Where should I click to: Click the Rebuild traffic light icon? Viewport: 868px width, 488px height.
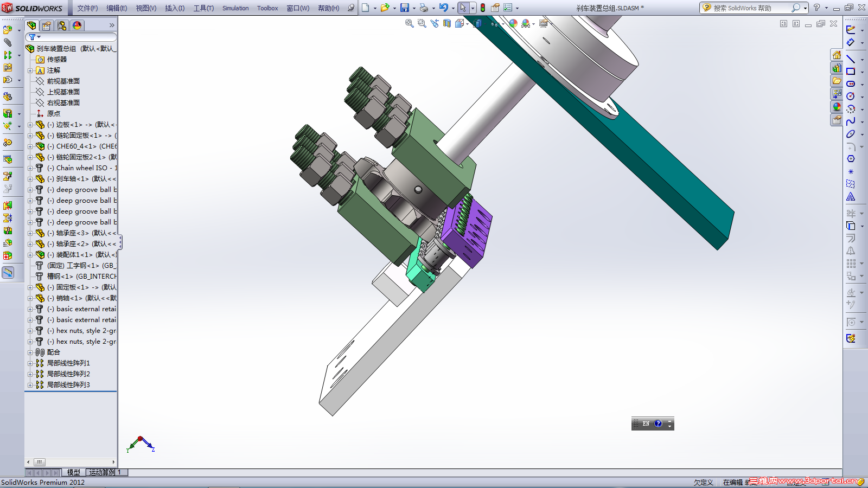coord(482,8)
